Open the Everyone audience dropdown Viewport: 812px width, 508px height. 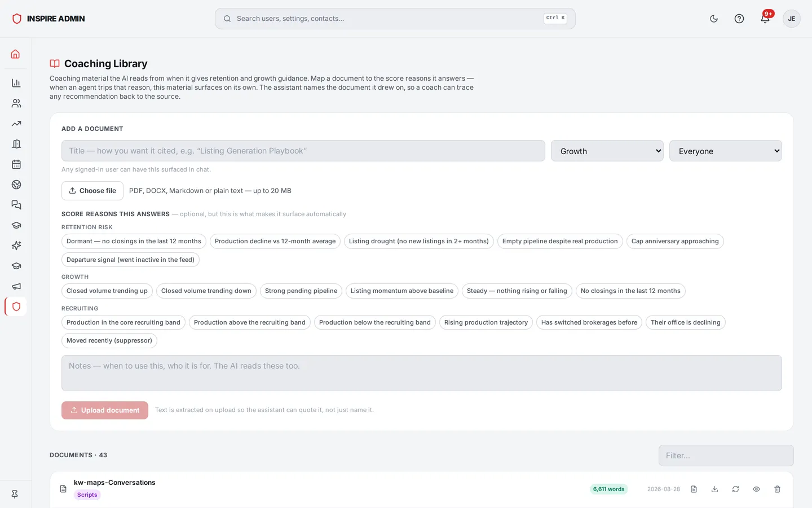pyautogui.click(x=726, y=151)
